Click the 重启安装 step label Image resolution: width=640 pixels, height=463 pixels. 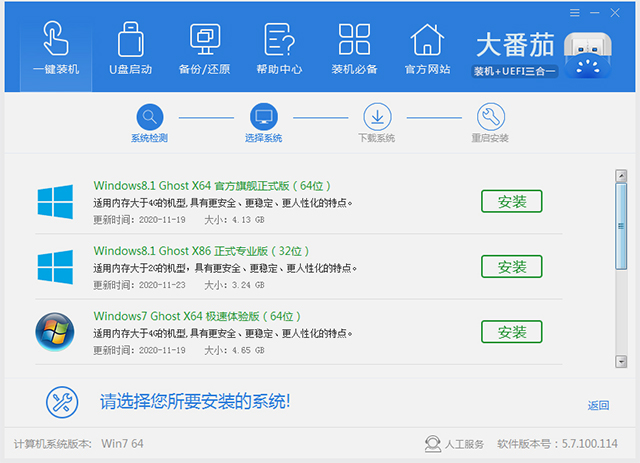coord(490,138)
